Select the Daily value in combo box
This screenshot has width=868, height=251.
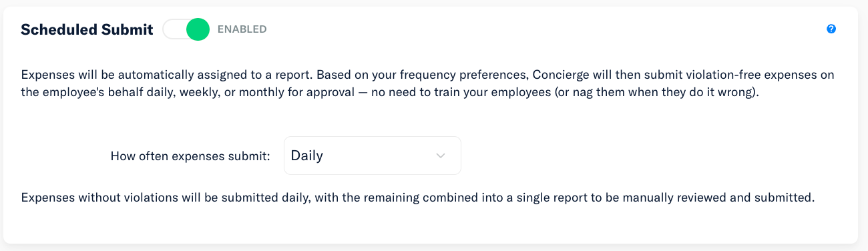pyautogui.click(x=307, y=156)
